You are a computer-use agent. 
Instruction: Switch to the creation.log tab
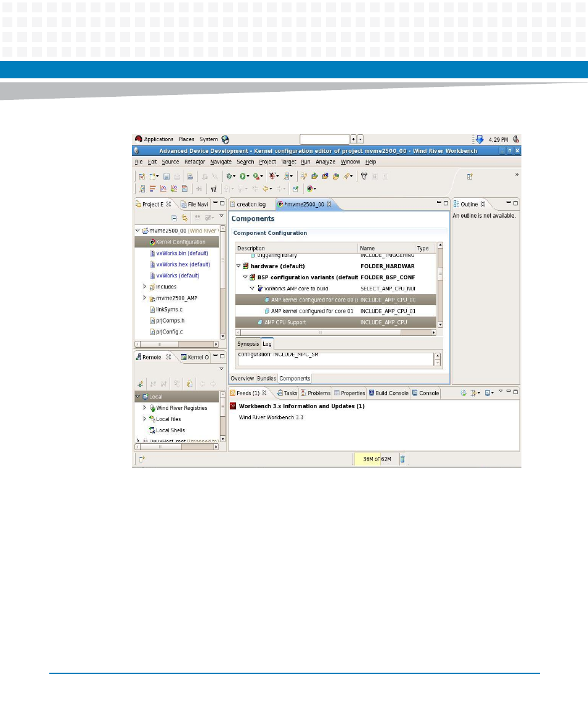tap(248, 205)
